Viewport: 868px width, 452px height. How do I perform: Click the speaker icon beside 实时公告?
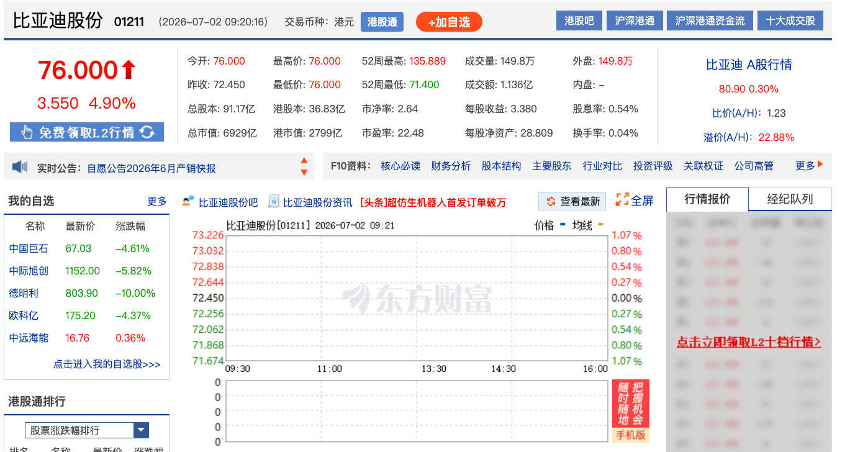point(20,166)
